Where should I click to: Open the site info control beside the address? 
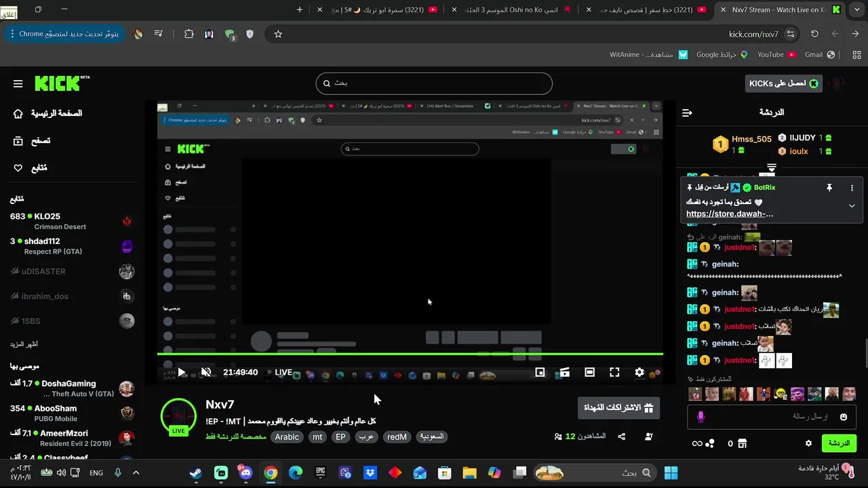[x=791, y=34]
